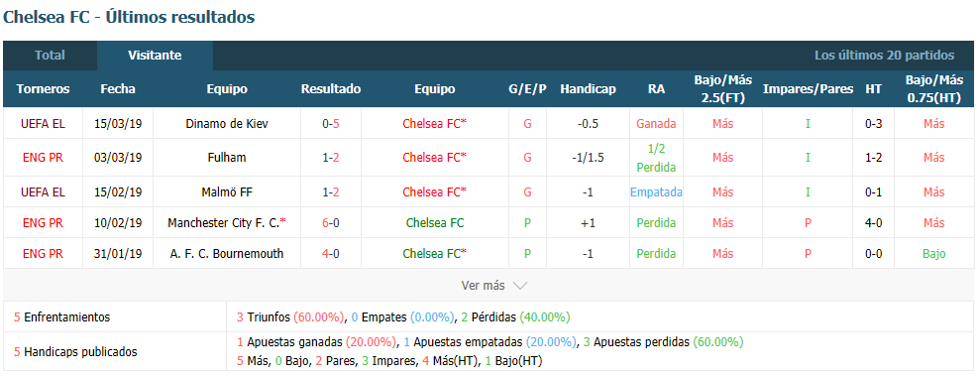Open the Dinamo de Kiev team link
The height and width of the screenshot is (378, 980).
pos(227,124)
